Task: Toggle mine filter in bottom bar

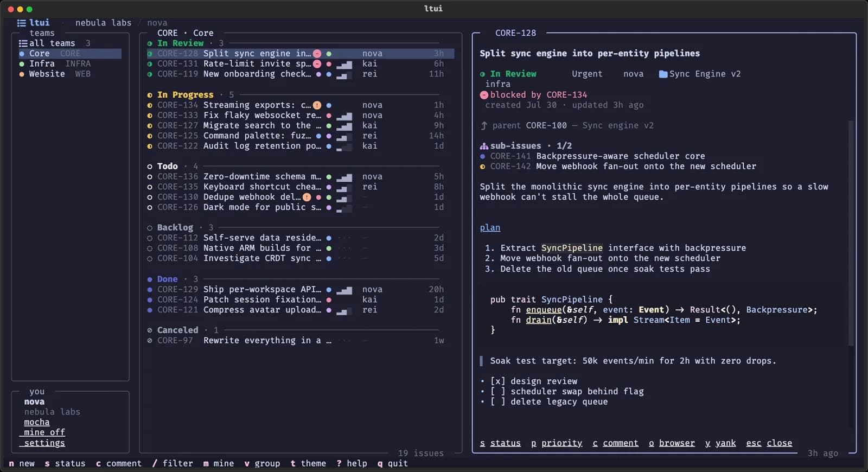Action: (x=219, y=464)
